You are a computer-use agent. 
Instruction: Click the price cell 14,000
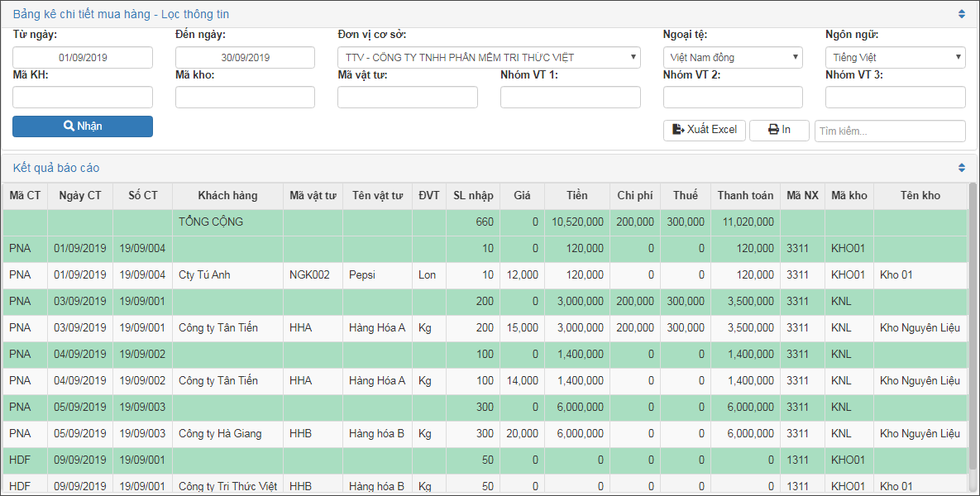(522, 380)
